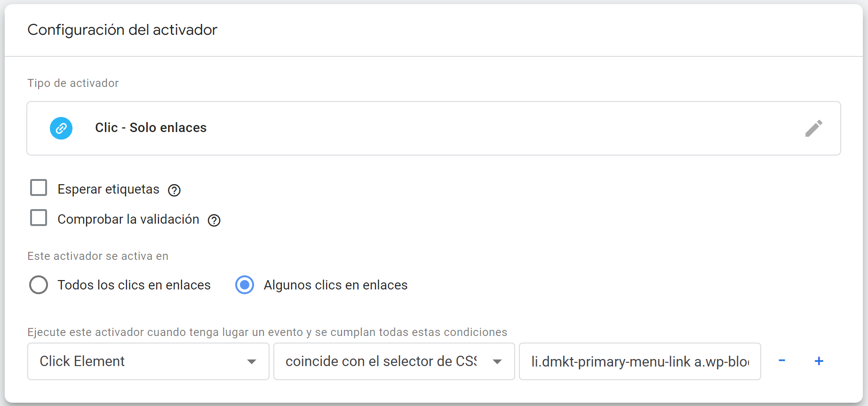Focus the li.dmkt-primary-menu-link value input field

point(640,361)
